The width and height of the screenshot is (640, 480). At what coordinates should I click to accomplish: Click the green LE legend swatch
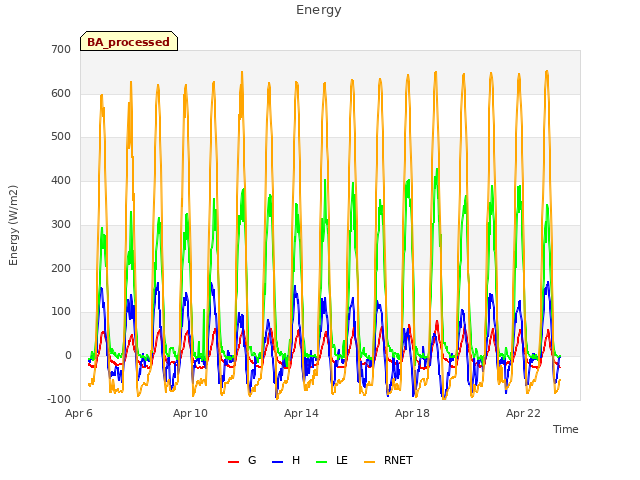[322, 462]
